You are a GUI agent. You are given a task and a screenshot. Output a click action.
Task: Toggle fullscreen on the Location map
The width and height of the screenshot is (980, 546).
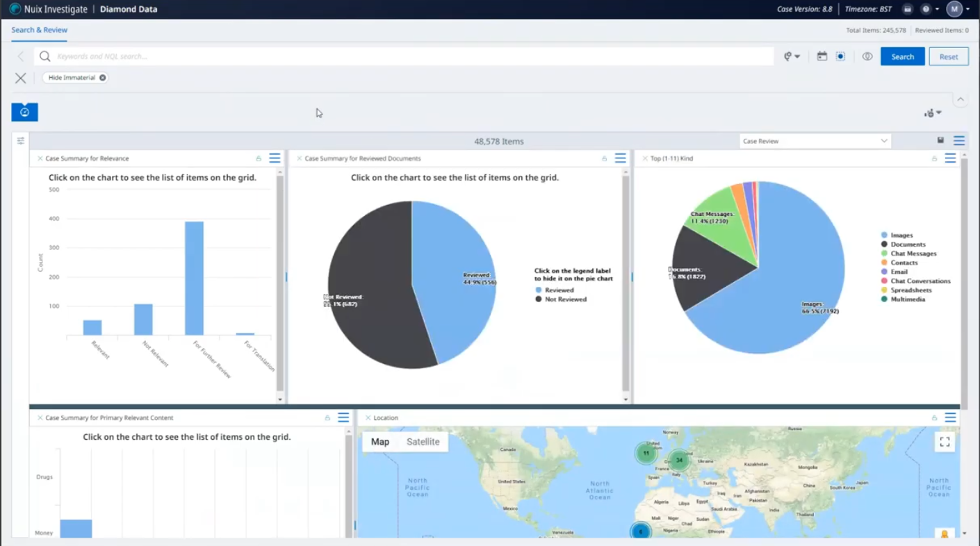pyautogui.click(x=945, y=441)
